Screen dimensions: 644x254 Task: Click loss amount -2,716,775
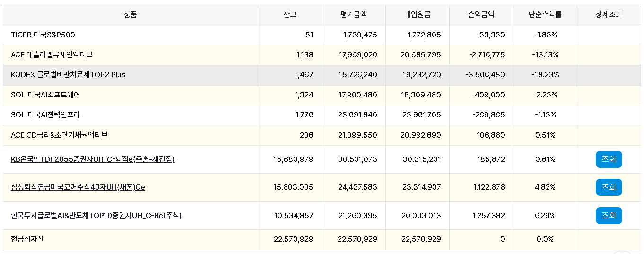(487, 55)
